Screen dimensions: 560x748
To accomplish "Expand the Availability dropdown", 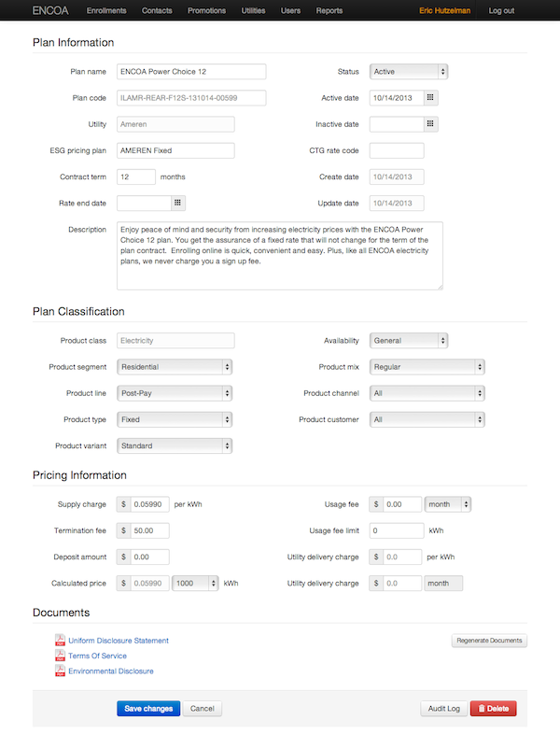I will (x=409, y=341).
